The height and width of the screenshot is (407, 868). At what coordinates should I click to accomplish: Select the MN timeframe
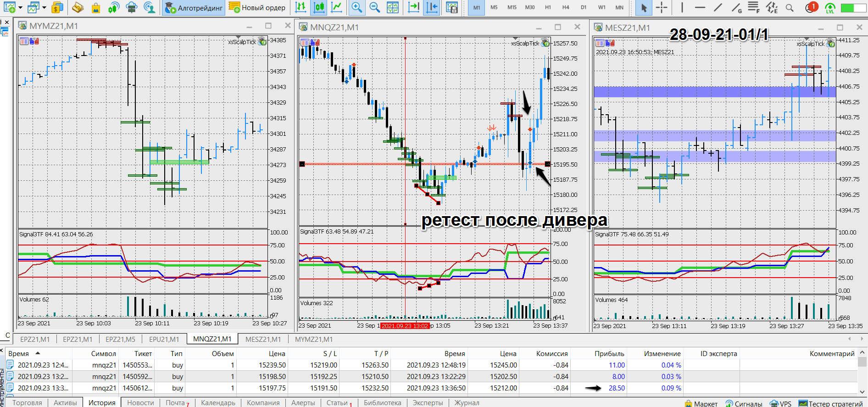[x=619, y=7]
